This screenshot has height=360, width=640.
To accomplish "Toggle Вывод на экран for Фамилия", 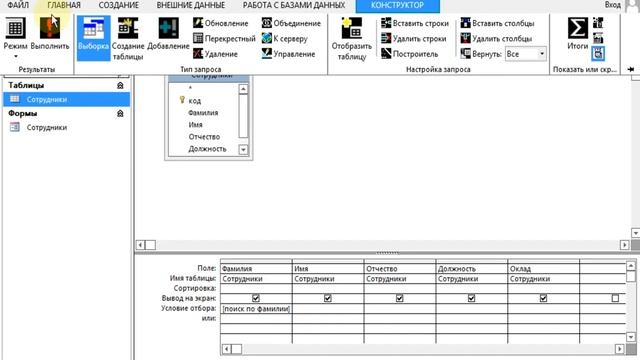I will tap(256, 298).
